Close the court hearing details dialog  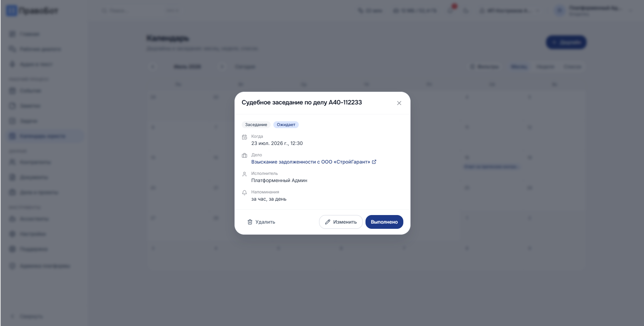(x=399, y=103)
